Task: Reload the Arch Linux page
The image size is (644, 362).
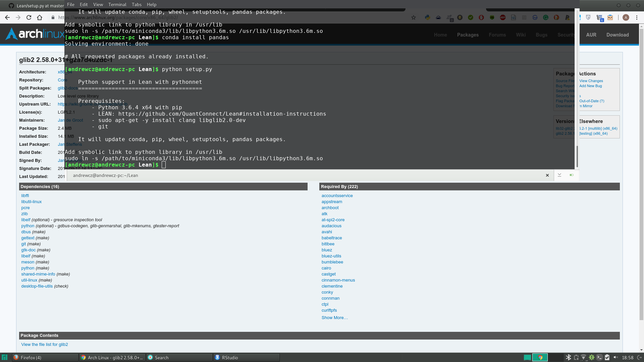Action: tap(29, 17)
